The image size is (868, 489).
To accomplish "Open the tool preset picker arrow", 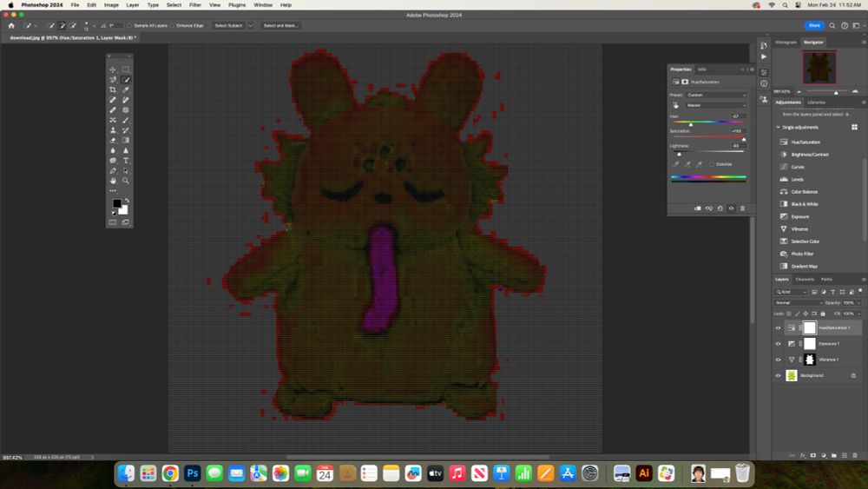I will (x=36, y=25).
